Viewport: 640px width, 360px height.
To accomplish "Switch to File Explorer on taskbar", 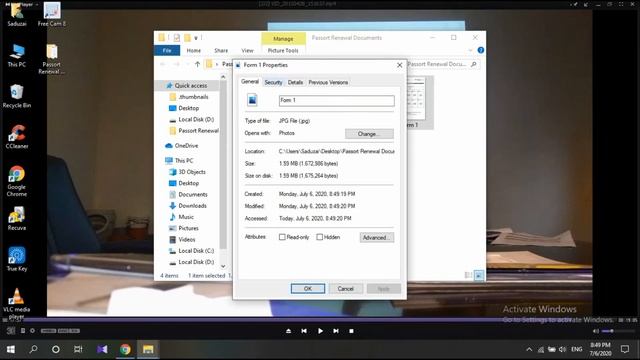I will [x=148, y=349].
